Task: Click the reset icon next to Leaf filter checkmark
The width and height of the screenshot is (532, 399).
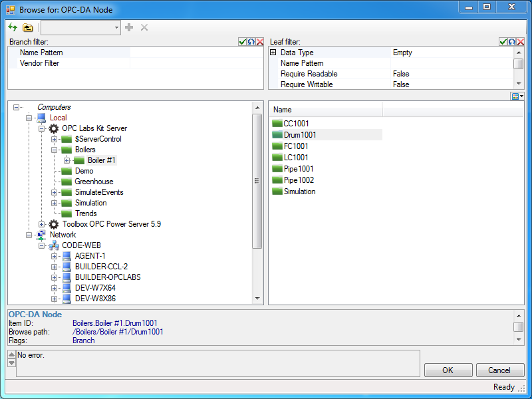Action: [x=511, y=41]
